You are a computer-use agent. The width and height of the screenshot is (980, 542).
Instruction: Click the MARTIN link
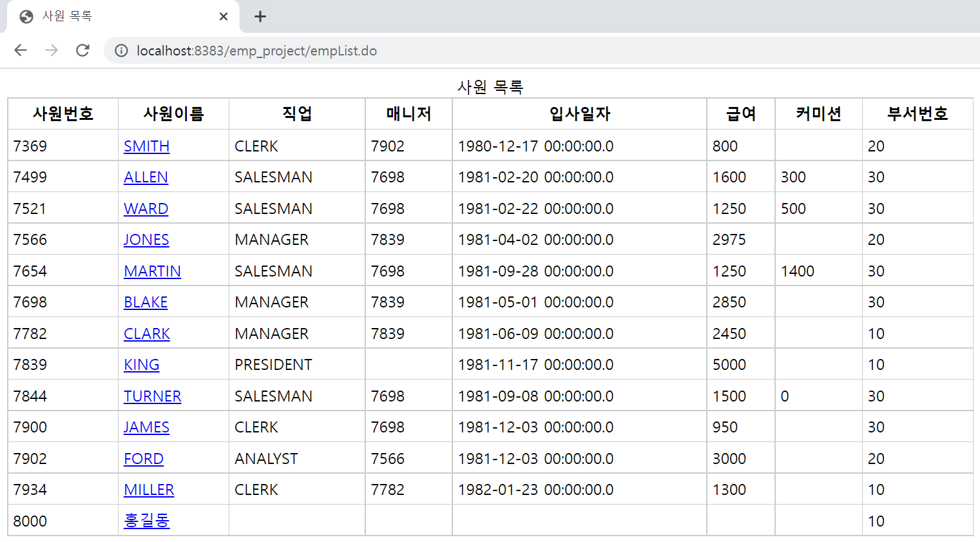152,271
